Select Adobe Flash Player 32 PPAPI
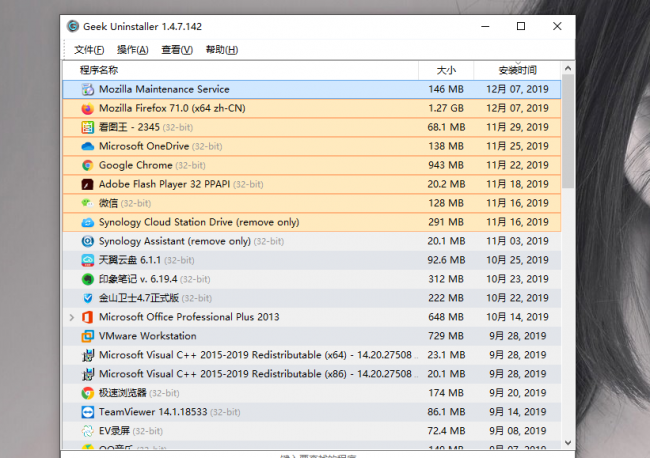 [x=164, y=184]
